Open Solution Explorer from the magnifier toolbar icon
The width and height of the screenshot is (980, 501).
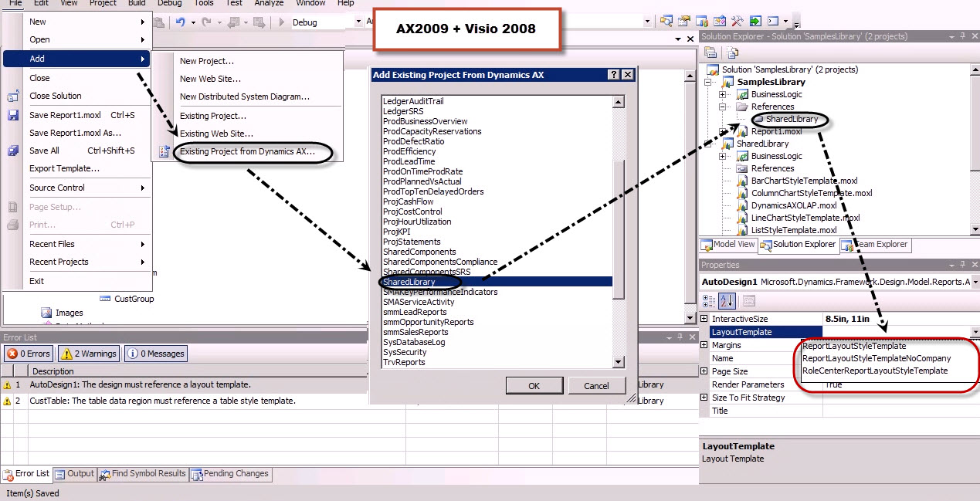coord(666,21)
